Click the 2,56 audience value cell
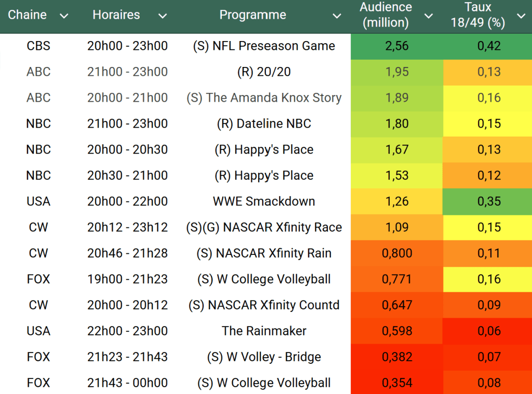Screen dimensions: 532x394 tap(397, 46)
